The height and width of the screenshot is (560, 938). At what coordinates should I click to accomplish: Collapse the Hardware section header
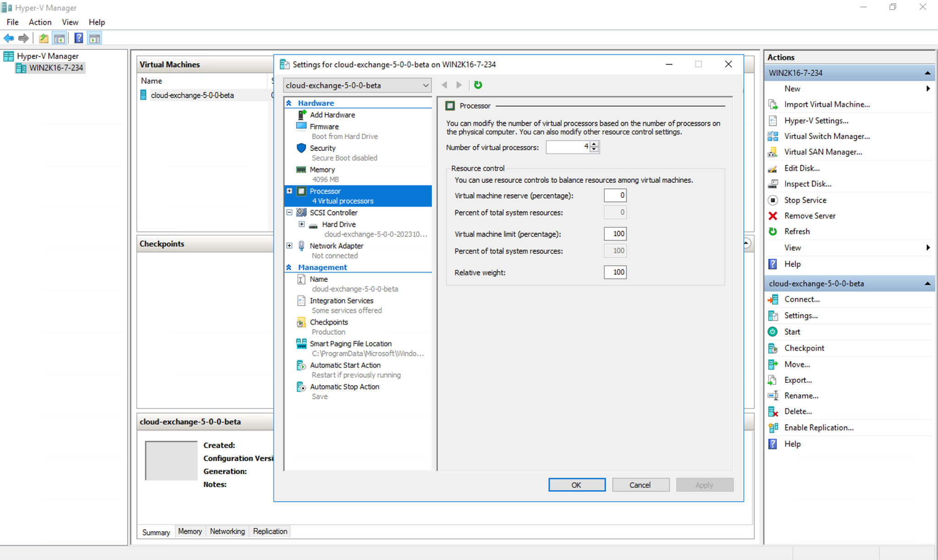pos(289,103)
